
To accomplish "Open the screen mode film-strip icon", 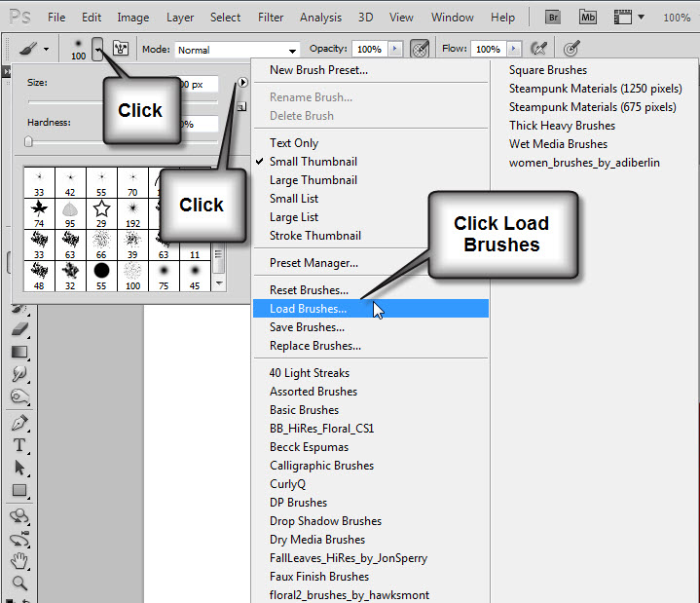I will coord(623,18).
